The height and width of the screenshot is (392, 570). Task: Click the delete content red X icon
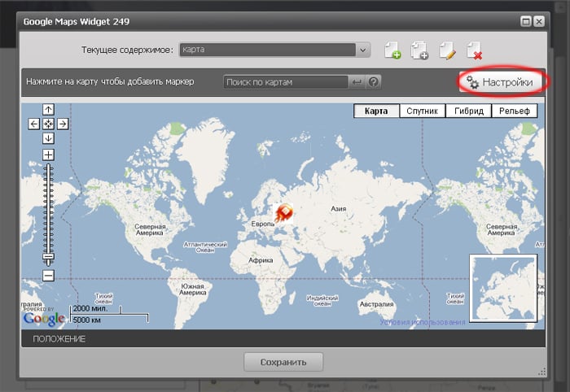[474, 50]
